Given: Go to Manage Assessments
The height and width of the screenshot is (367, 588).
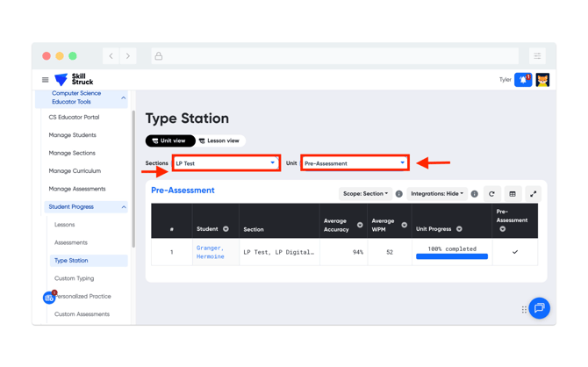Looking at the screenshot, I should pyautogui.click(x=77, y=189).
